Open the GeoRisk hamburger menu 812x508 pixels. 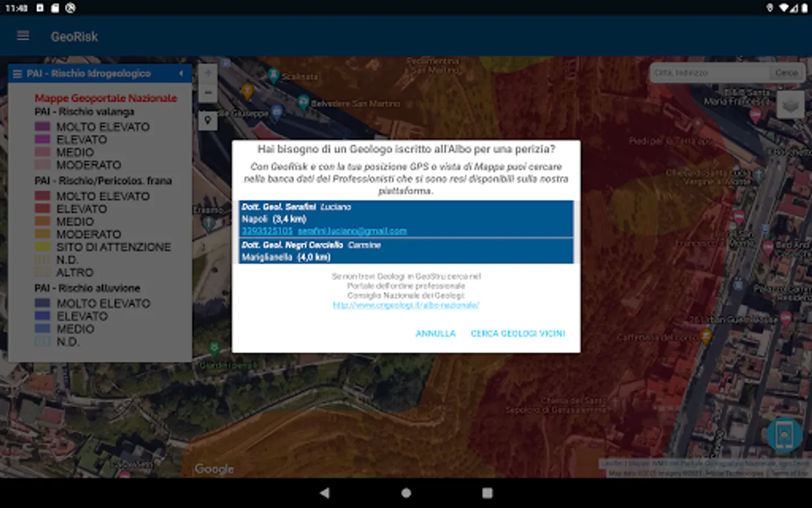pyautogui.click(x=23, y=36)
